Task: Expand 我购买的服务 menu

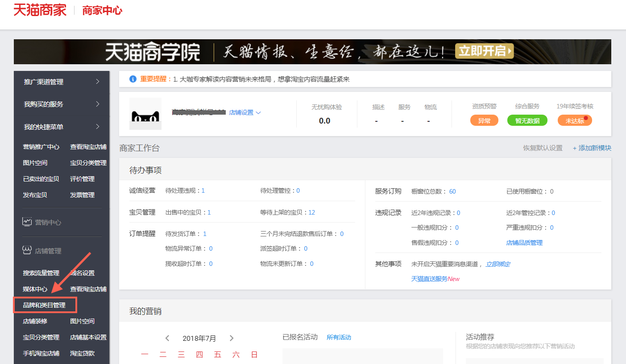Action: coord(62,104)
